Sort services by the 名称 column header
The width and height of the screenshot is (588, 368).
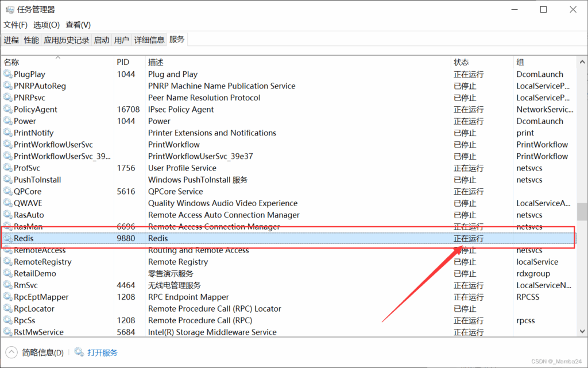click(x=11, y=62)
